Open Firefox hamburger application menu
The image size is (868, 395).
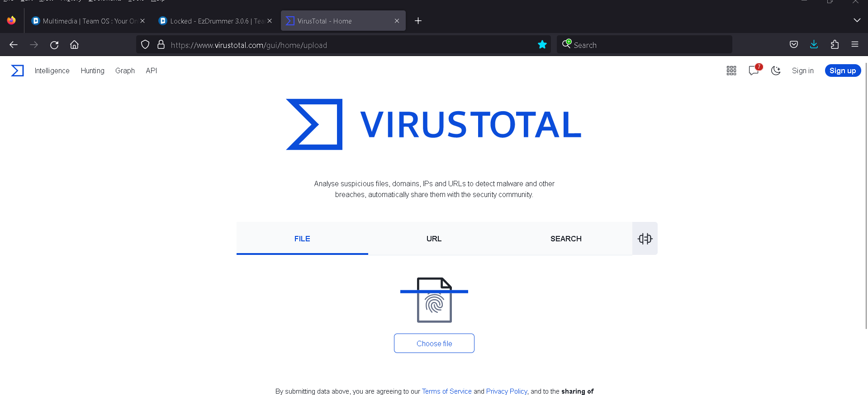(x=855, y=44)
